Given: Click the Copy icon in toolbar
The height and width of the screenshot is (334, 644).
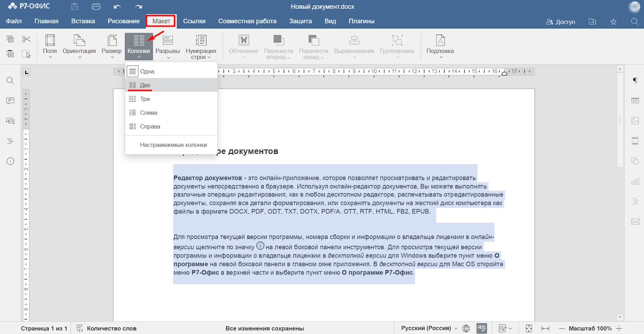Looking at the screenshot, I should [x=10, y=39].
